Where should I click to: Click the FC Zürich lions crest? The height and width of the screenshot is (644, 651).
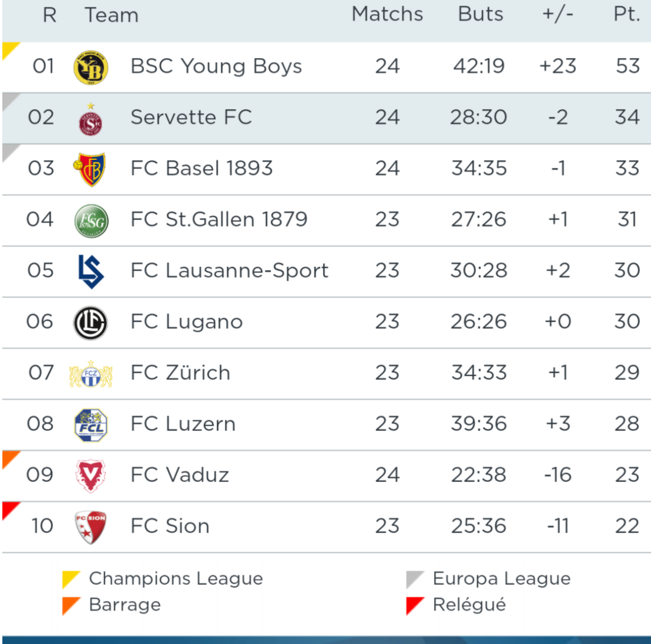coord(90,374)
